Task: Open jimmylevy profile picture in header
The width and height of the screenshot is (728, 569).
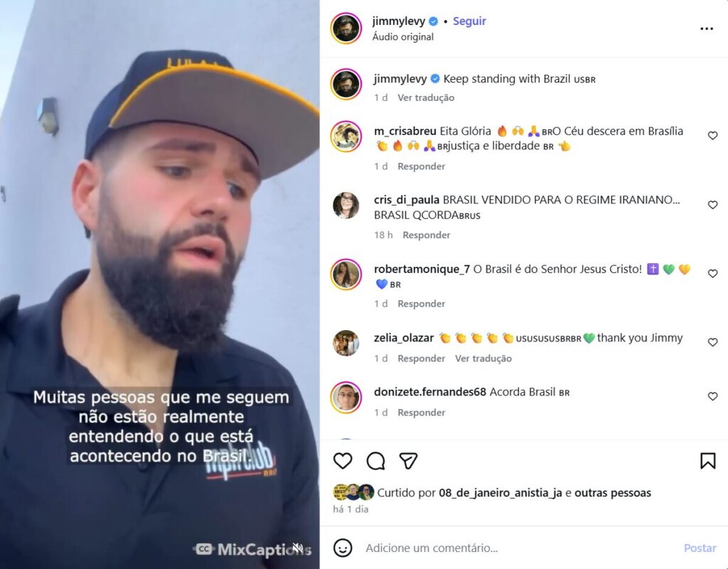Action: pos(346,28)
